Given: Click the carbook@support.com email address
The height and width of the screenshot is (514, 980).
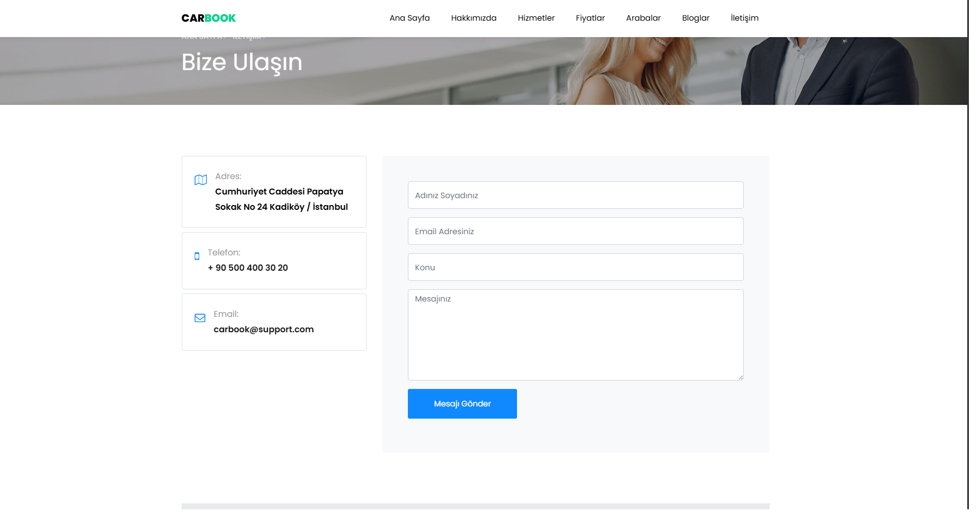Looking at the screenshot, I should tap(264, 329).
